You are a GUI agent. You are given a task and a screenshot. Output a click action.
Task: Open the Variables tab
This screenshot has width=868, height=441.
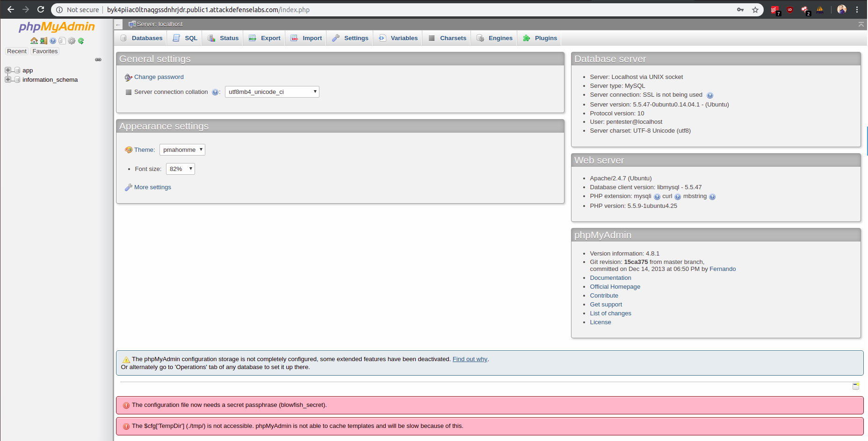[x=398, y=38]
